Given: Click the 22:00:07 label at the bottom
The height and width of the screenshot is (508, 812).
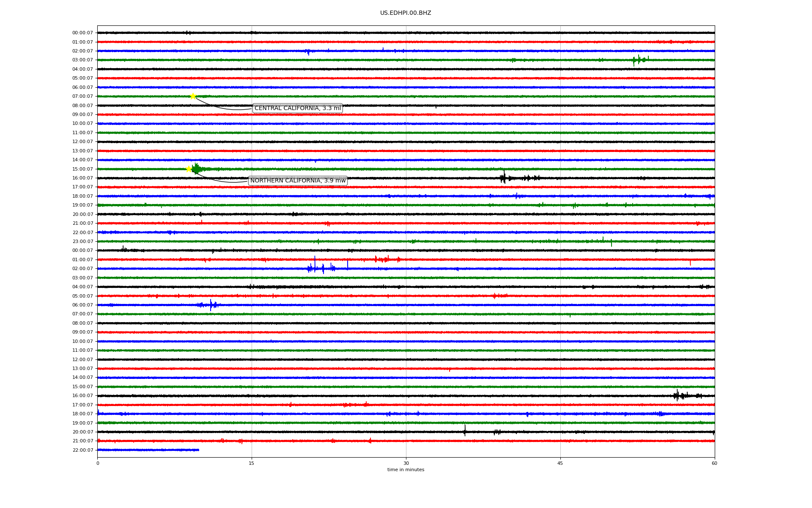Looking at the screenshot, I should (82, 450).
